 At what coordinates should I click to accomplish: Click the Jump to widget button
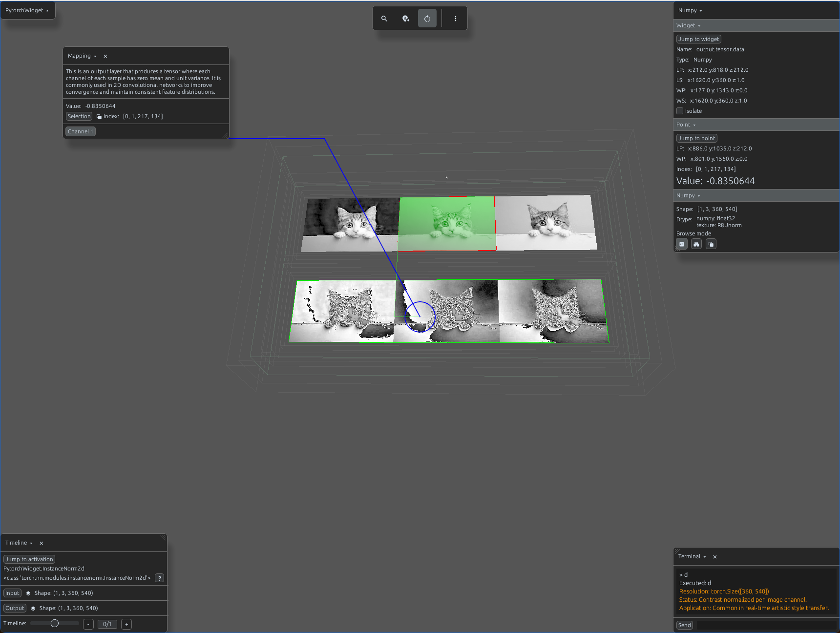(x=699, y=39)
